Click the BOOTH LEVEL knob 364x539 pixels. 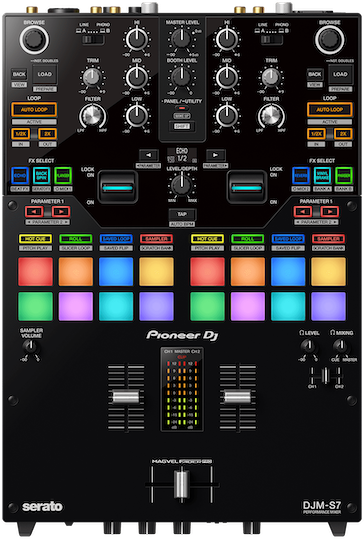[181, 76]
